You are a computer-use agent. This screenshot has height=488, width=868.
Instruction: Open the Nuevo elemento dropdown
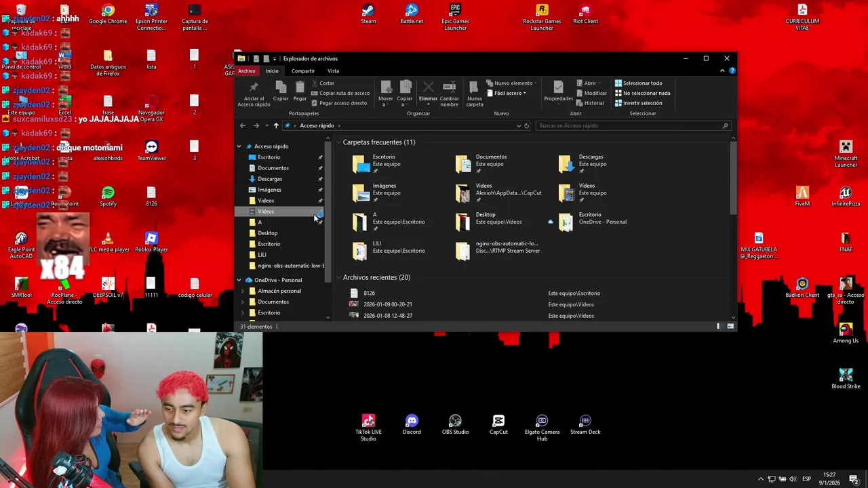512,83
